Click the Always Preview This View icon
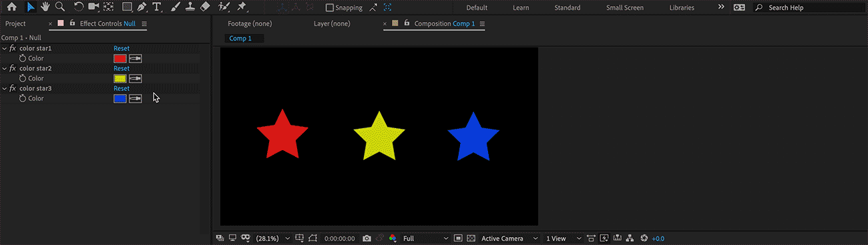The width and height of the screenshot is (868, 245). pos(220,238)
